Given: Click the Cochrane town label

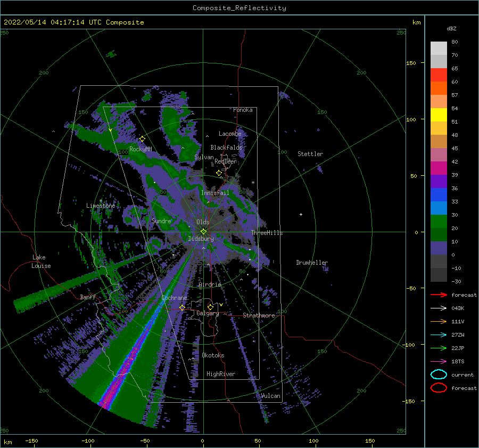Looking at the screenshot, I should click(174, 298).
